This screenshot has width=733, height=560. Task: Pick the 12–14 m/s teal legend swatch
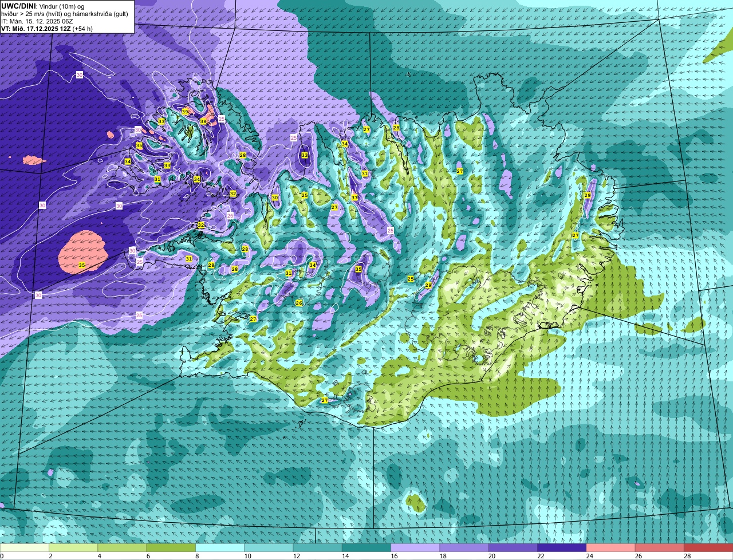[318, 548]
